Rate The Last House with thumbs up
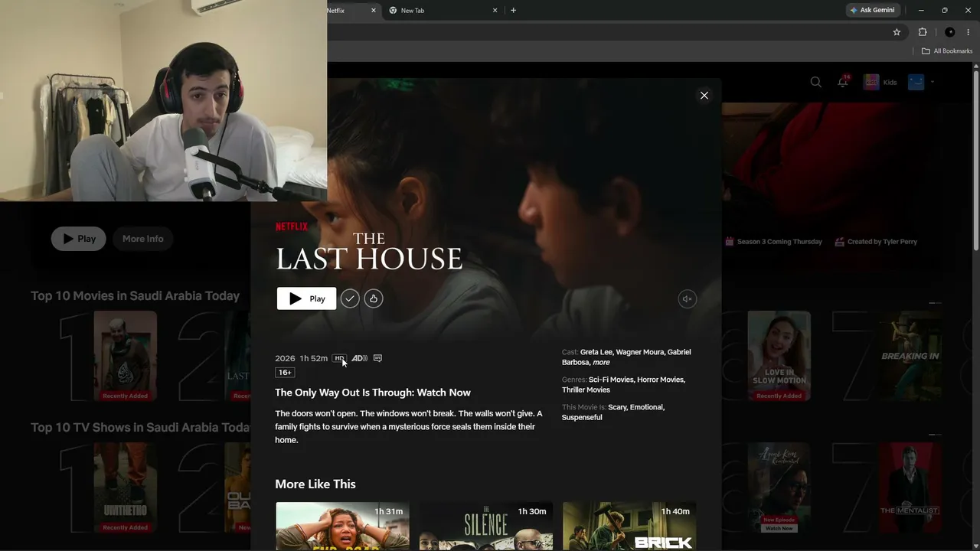The height and width of the screenshot is (551, 980). pyautogui.click(x=374, y=298)
